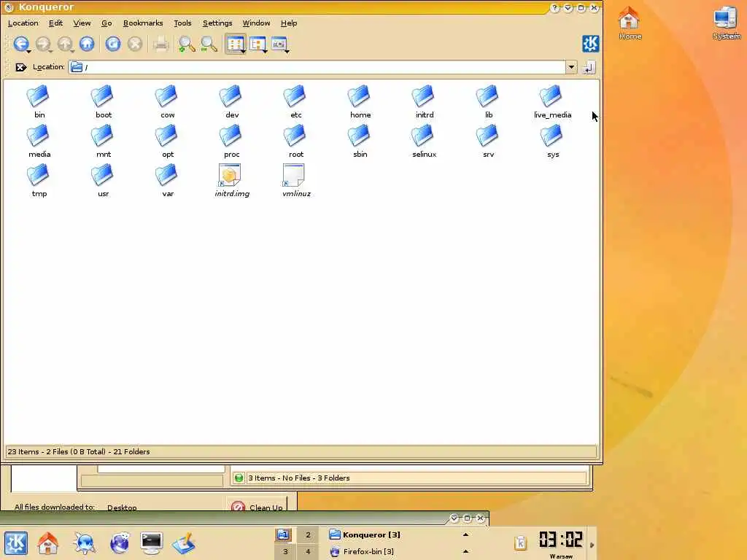The width and height of the screenshot is (747, 560).
Task: Click the panel clock showing 03:02
Action: coord(561,540)
